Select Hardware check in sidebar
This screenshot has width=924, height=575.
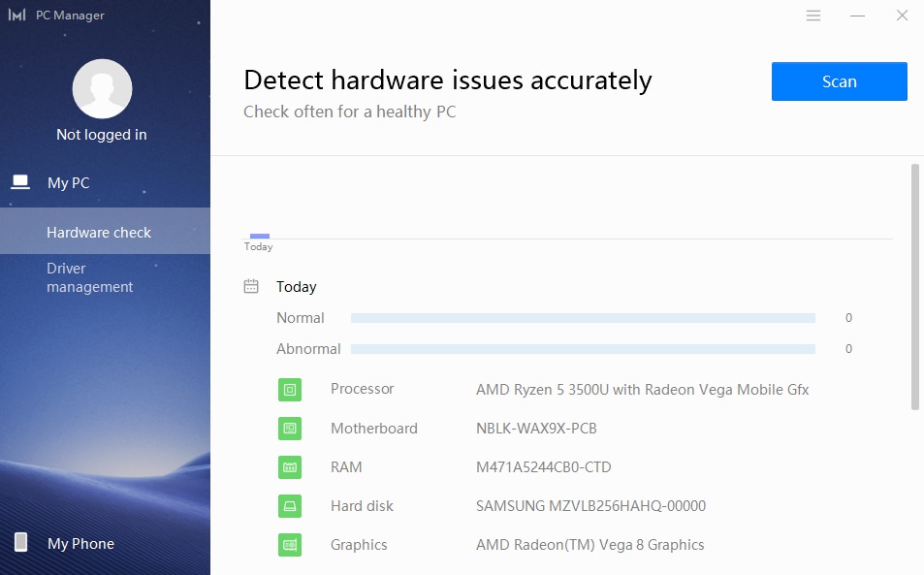[99, 233]
